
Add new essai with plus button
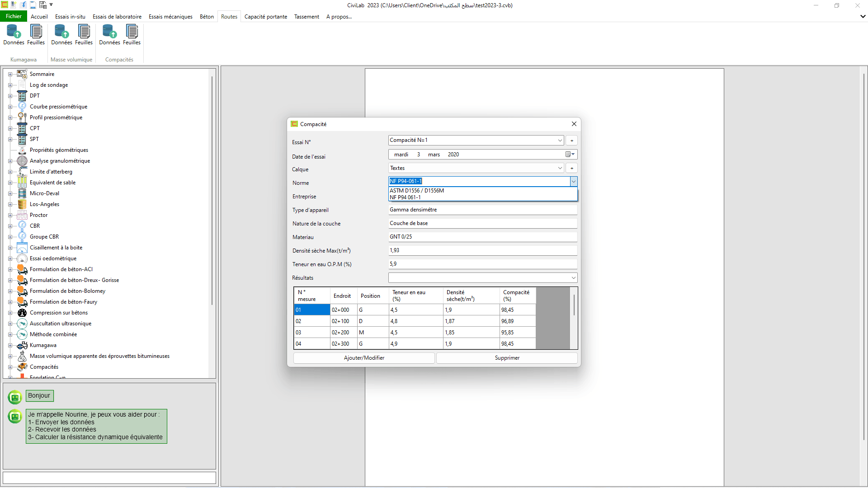click(571, 141)
